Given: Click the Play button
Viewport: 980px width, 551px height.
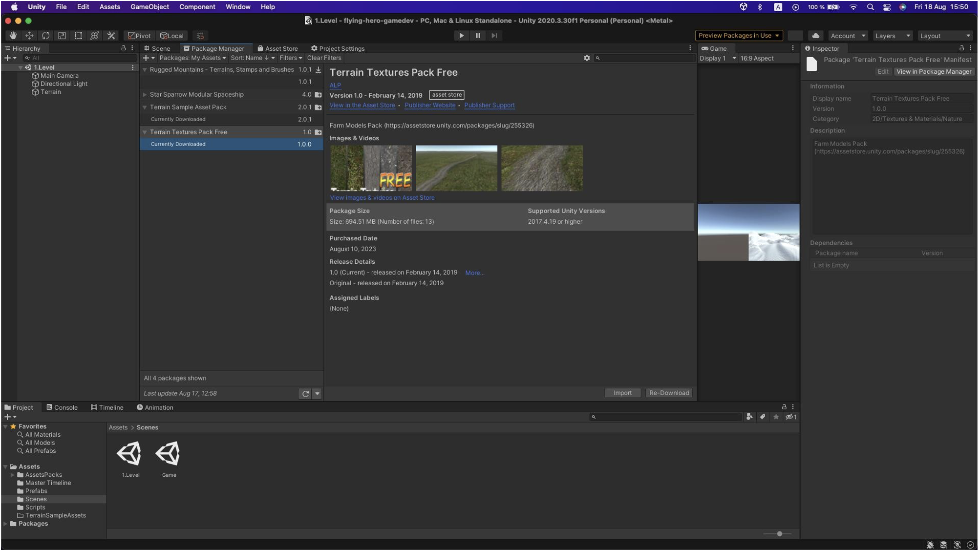Looking at the screenshot, I should point(461,35).
